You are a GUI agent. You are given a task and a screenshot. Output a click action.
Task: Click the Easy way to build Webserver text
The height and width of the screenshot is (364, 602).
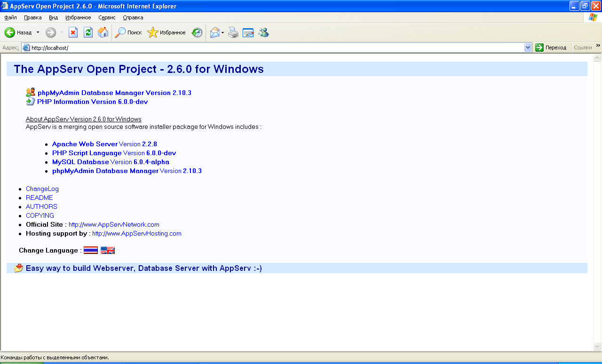(144, 268)
